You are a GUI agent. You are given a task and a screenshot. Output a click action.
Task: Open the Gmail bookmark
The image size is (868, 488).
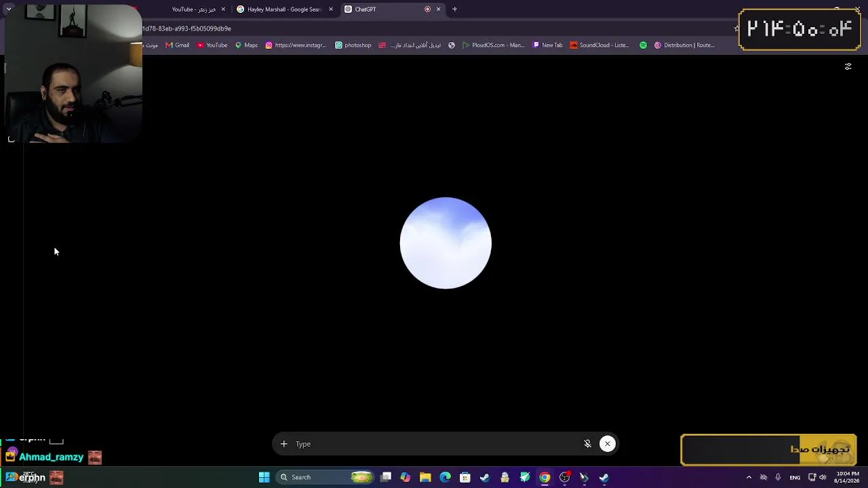(x=177, y=45)
